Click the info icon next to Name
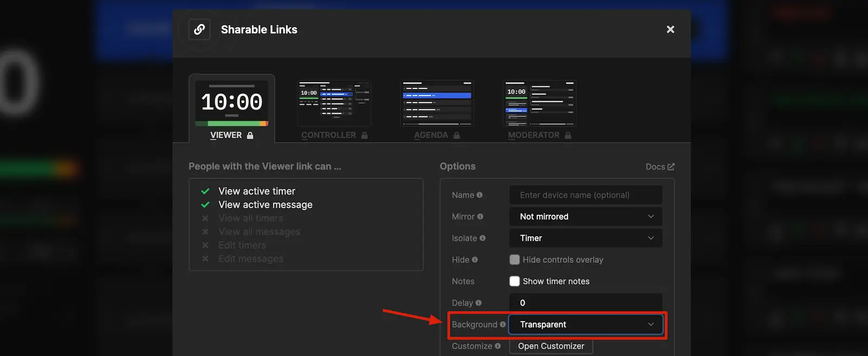The width and height of the screenshot is (868, 356). pos(480,195)
